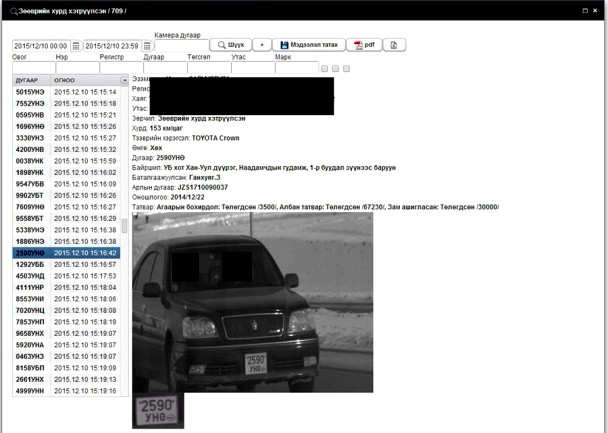608x433 pixels.
Task: Select row with plate 9902УБТ
Action: pos(66,195)
